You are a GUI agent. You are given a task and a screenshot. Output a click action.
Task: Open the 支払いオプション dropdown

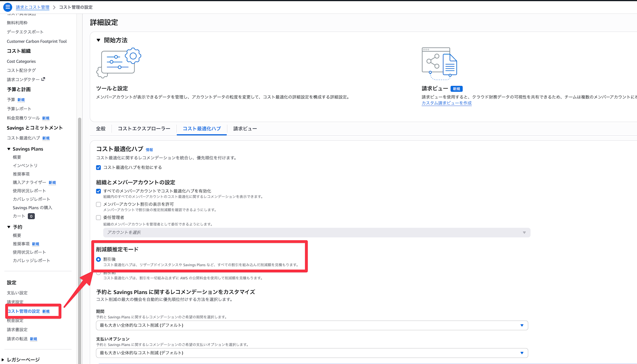(x=311, y=353)
